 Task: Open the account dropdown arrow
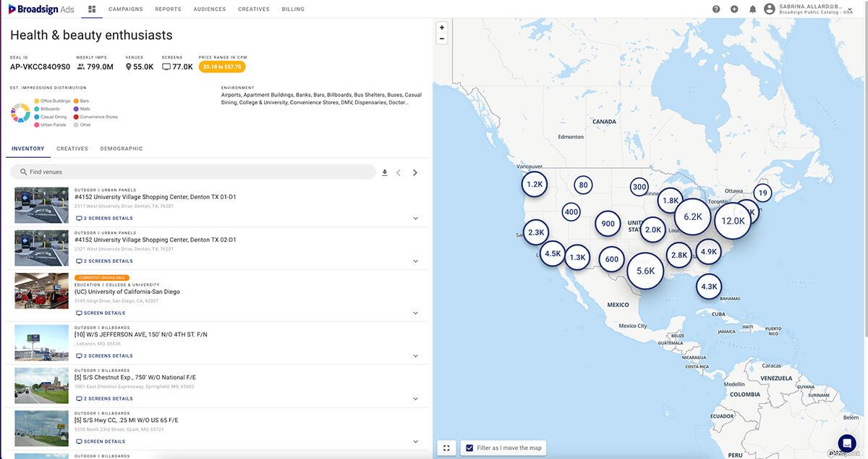850,9
